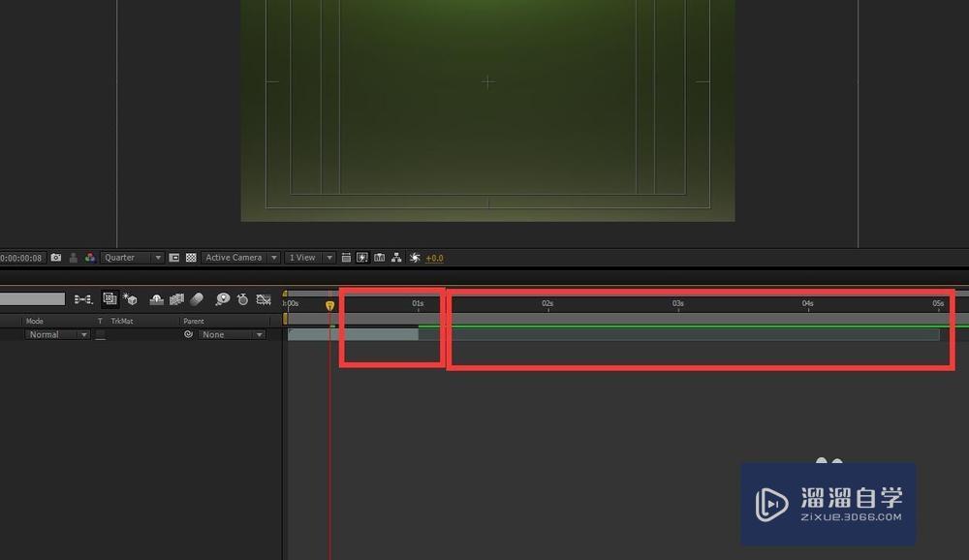The width and height of the screenshot is (969, 560).
Task: Toggle the Fast Previews lightning icon
Action: pos(362,258)
